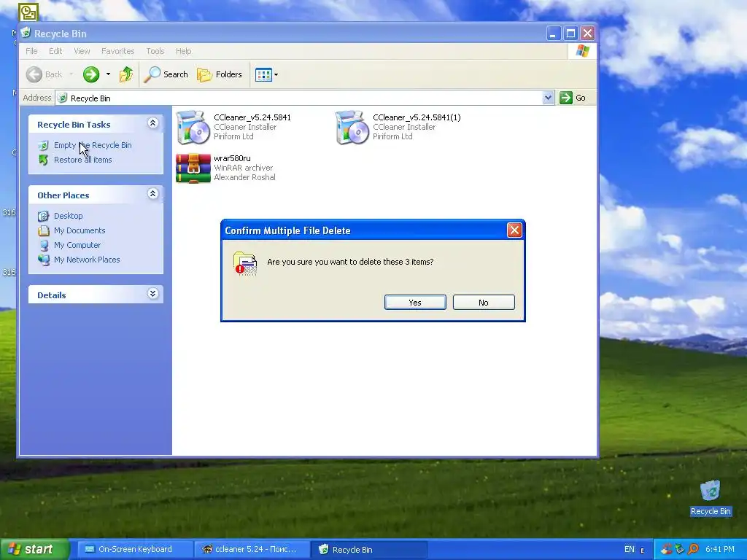Open Desktop from Other Places
This screenshot has height=560, width=747.
(68, 216)
